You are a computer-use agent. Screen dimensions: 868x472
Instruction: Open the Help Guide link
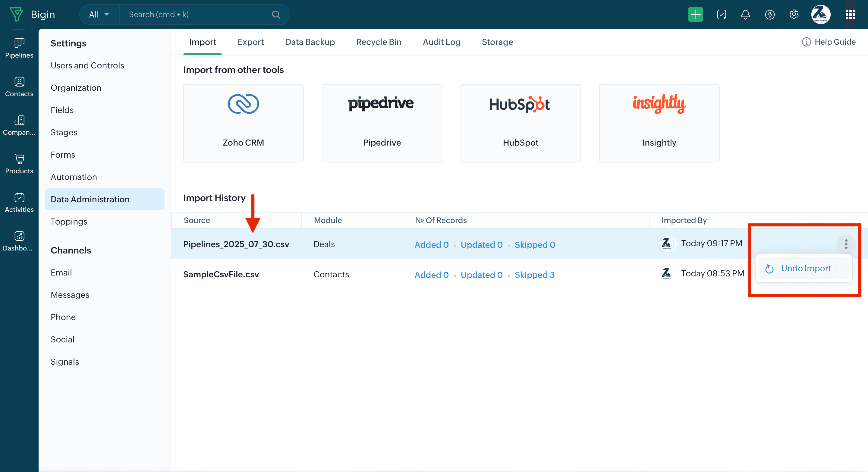point(829,42)
